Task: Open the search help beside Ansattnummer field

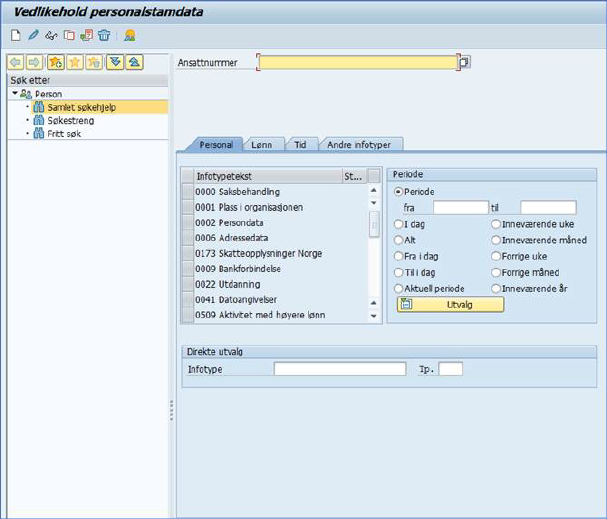Action: coord(465,62)
